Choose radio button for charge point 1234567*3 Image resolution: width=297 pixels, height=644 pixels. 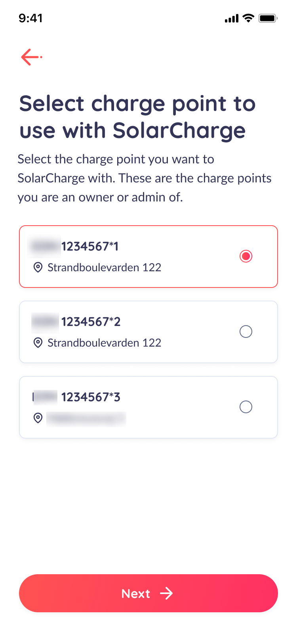pos(246,407)
